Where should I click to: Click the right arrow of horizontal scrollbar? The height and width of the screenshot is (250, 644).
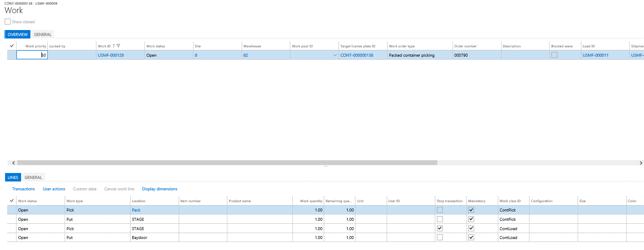[x=641, y=163]
